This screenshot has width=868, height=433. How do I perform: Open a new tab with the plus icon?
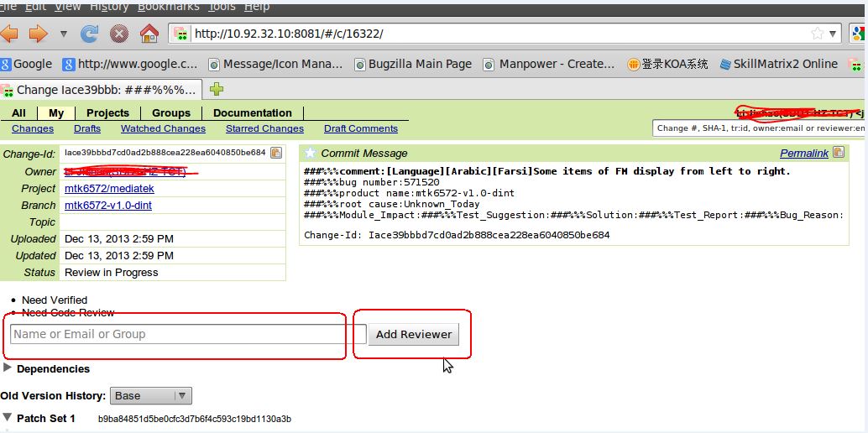click(x=217, y=89)
